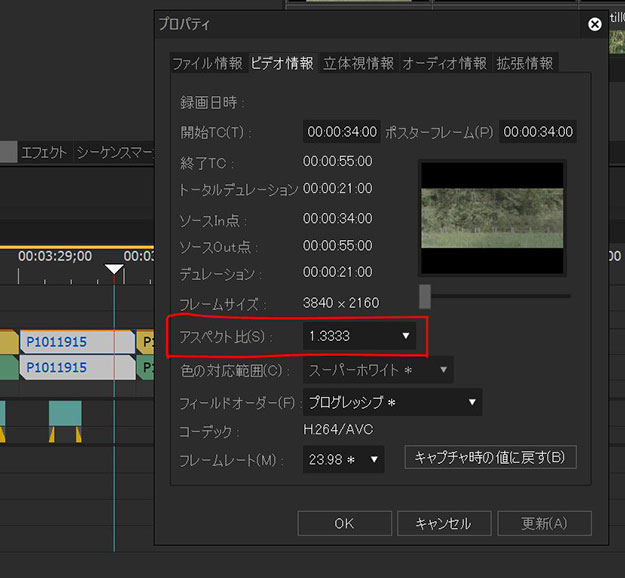Click the 開始TC timecode field
Viewport: 625px width, 578px height.
[342, 132]
